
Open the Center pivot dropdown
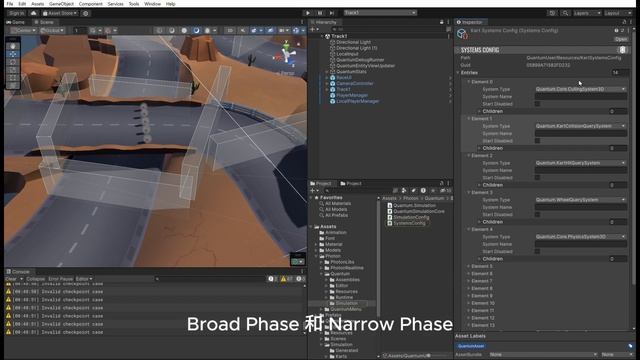(24, 30)
